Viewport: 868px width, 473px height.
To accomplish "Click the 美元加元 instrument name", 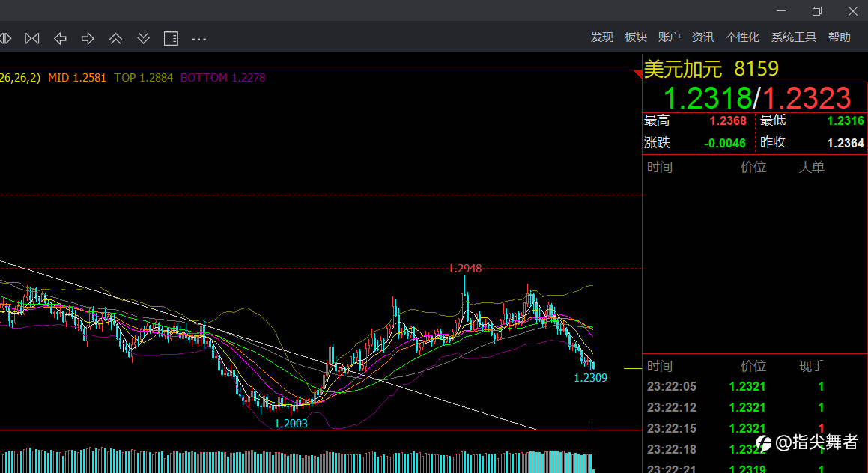I will click(683, 69).
